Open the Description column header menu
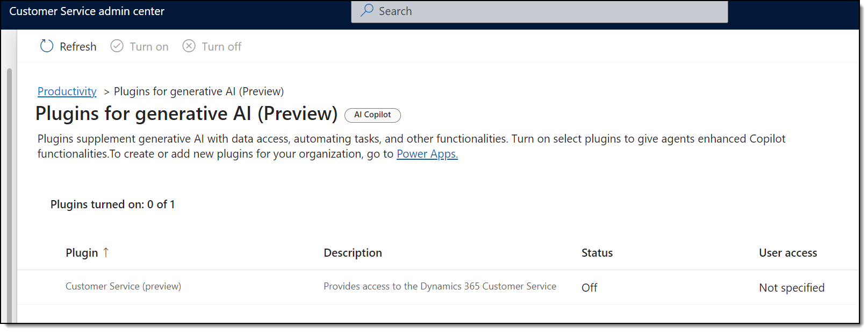The height and width of the screenshot is (332, 868). (353, 253)
